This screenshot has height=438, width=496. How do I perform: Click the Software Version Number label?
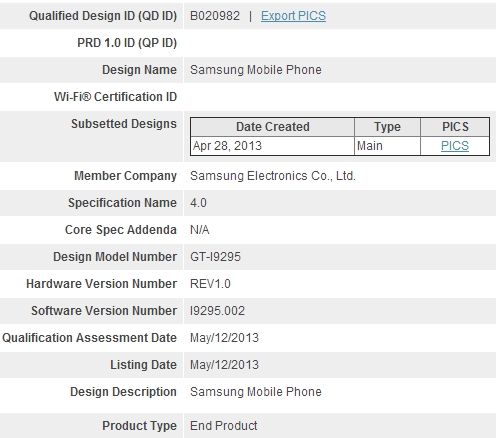[104, 311]
